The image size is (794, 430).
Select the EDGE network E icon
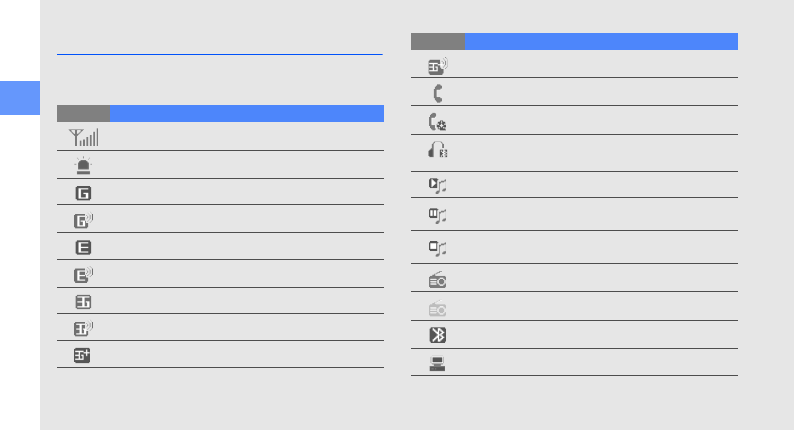pos(82,247)
